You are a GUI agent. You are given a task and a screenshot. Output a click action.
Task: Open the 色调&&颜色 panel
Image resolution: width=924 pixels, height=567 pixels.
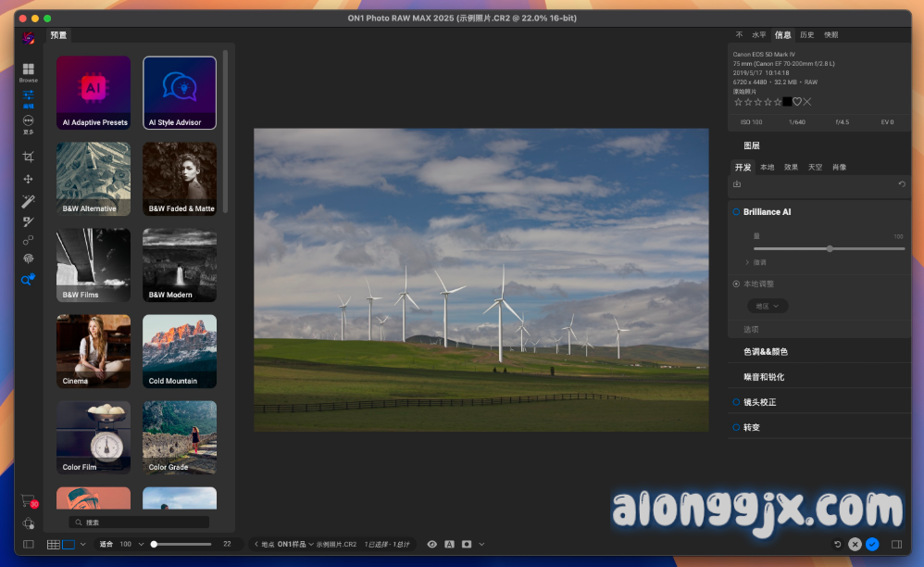pyautogui.click(x=766, y=352)
